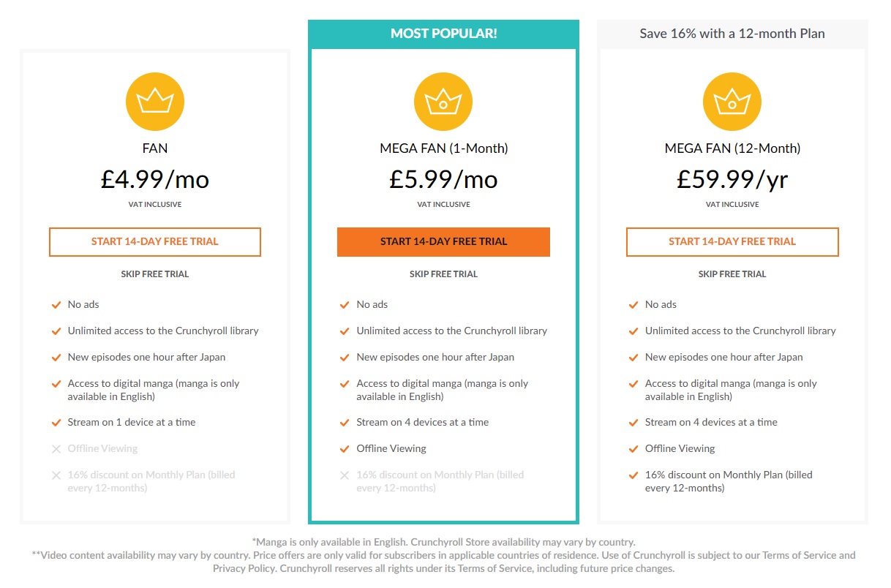
Task: Click the Save 16% with 12-month Plan banner
Action: coord(732,34)
